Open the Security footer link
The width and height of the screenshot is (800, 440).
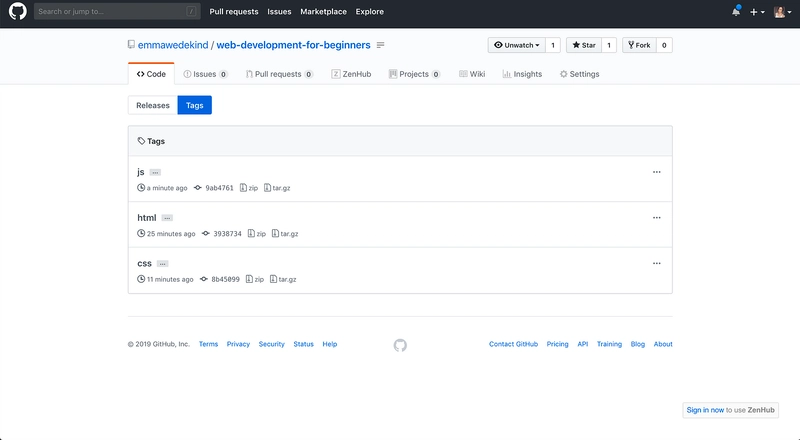point(271,344)
